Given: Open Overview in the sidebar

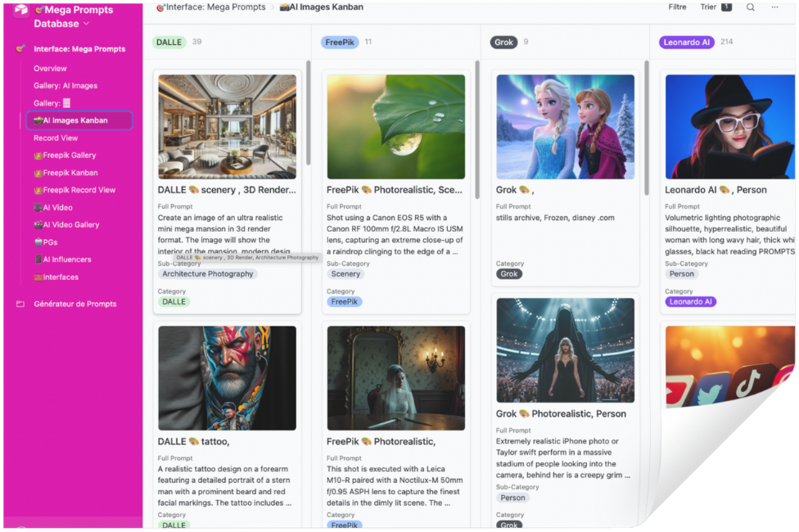Looking at the screenshot, I should coord(50,68).
